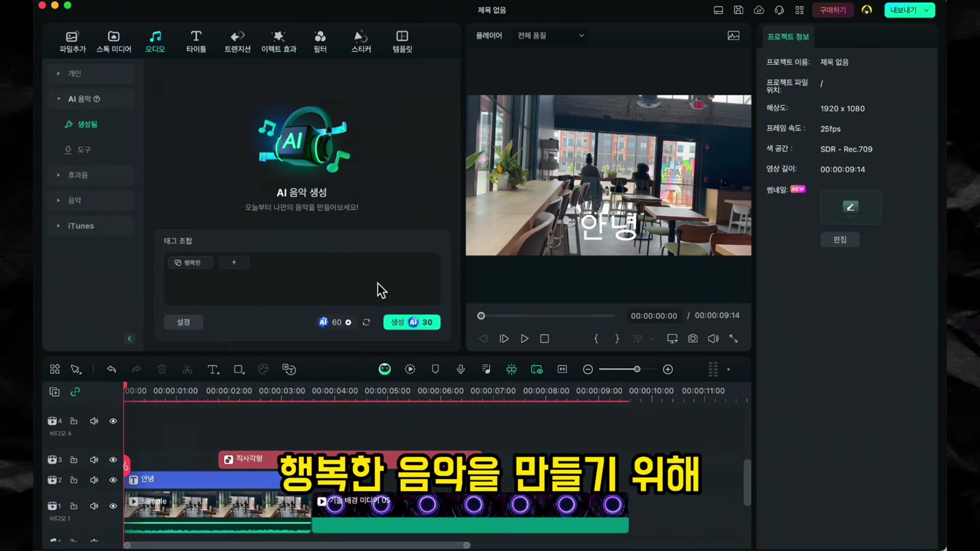Hide video track 2 with eye icon
The image size is (980, 551).
[x=113, y=480]
